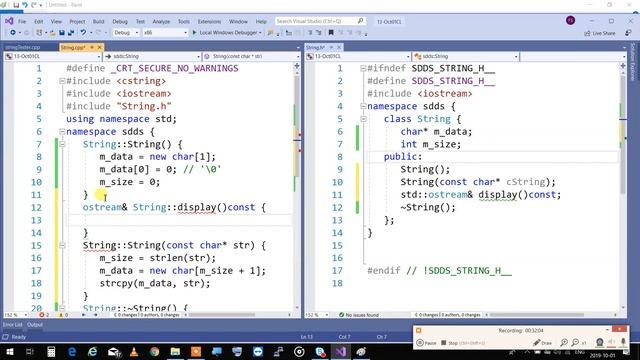Collapse namespace sdds in String.h
This screenshot has width=640, height=360.
click(363, 106)
